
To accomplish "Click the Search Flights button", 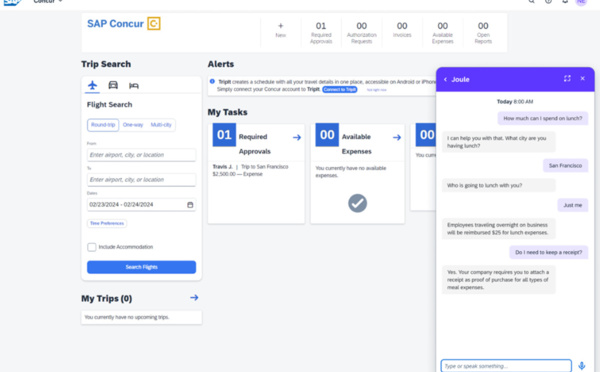I will [141, 267].
